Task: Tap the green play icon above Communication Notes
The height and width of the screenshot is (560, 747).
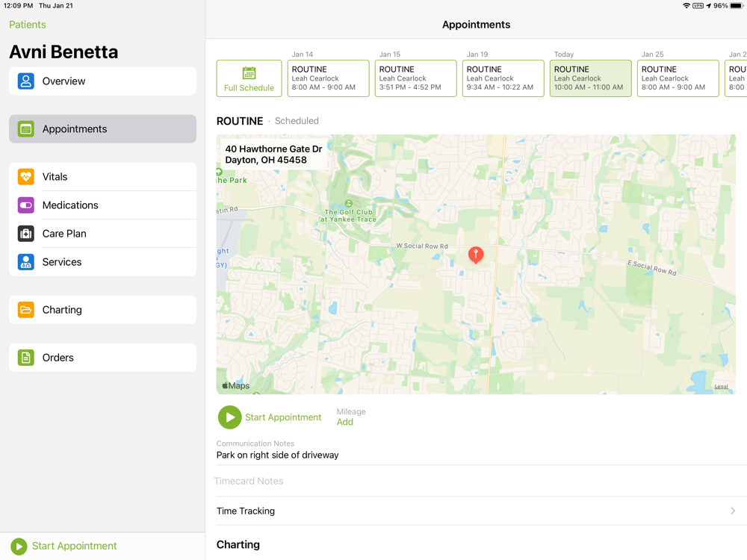Action: (229, 417)
